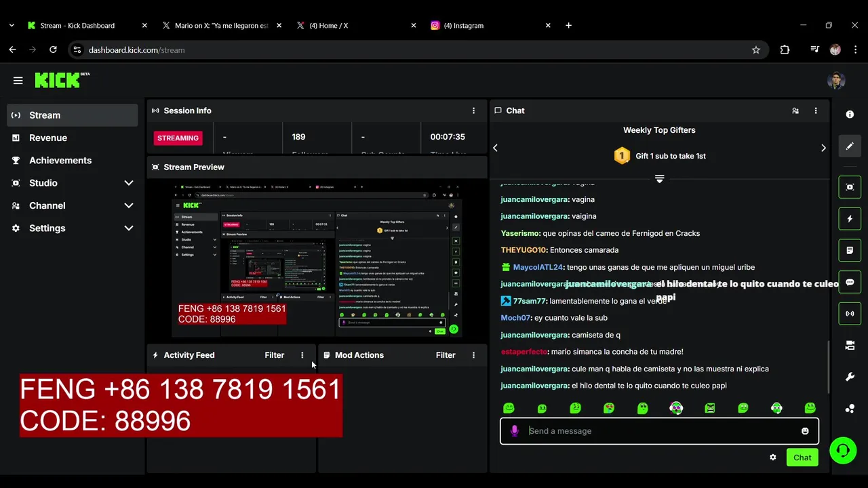Click the camera icon in right sidebar
The height and width of the screenshot is (488, 868).
tap(850, 345)
